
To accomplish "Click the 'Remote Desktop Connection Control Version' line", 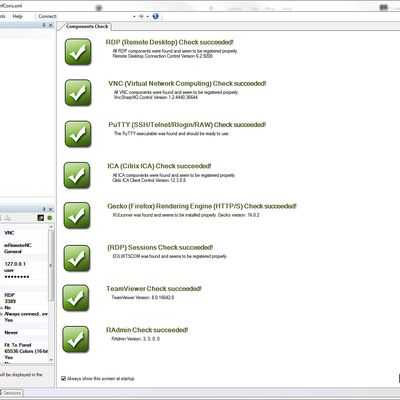I will [163, 56].
